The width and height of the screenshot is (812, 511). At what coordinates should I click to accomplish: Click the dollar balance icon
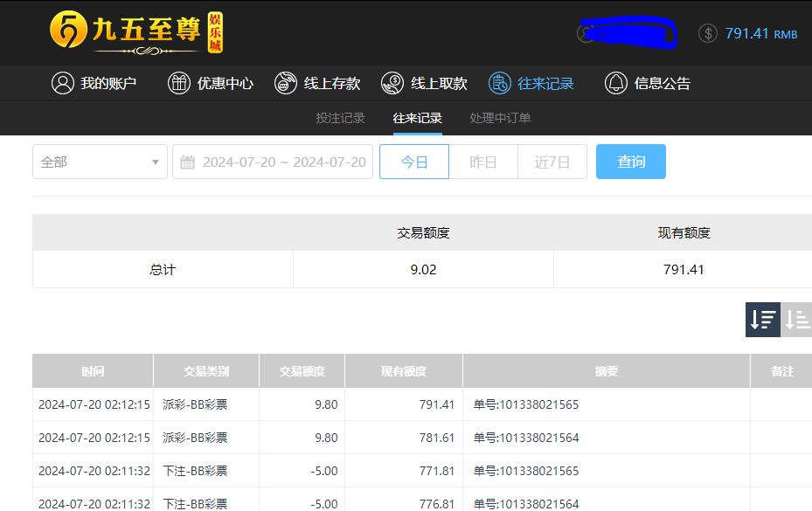pyautogui.click(x=708, y=33)
